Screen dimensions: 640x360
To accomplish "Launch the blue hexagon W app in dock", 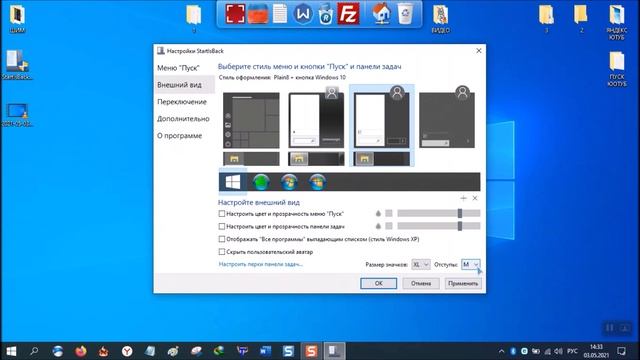I will click(303, 14).
